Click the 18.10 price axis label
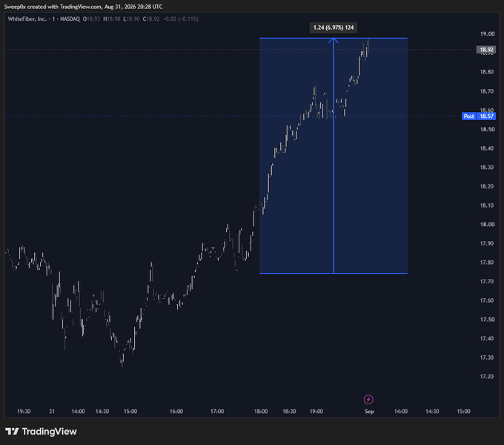 click(x=487, y=205)
